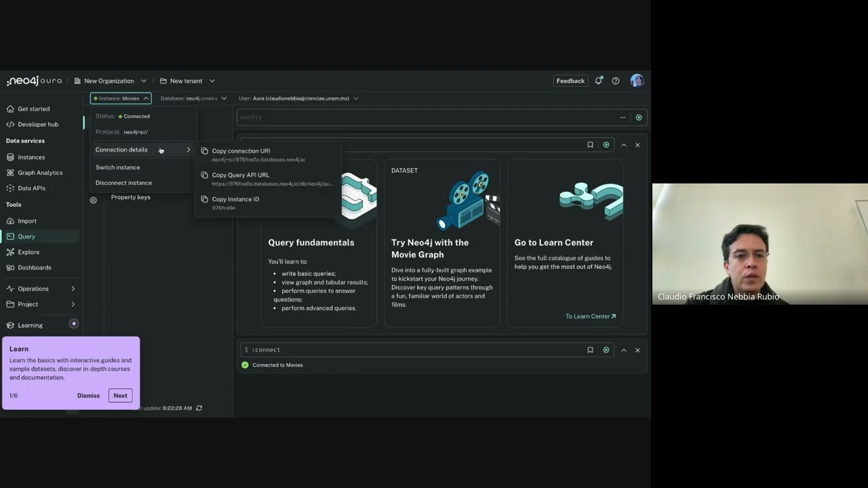This screenshot has width=868, height=488.
Task: Click the Data APIs icon
Action: coord(10,188)
